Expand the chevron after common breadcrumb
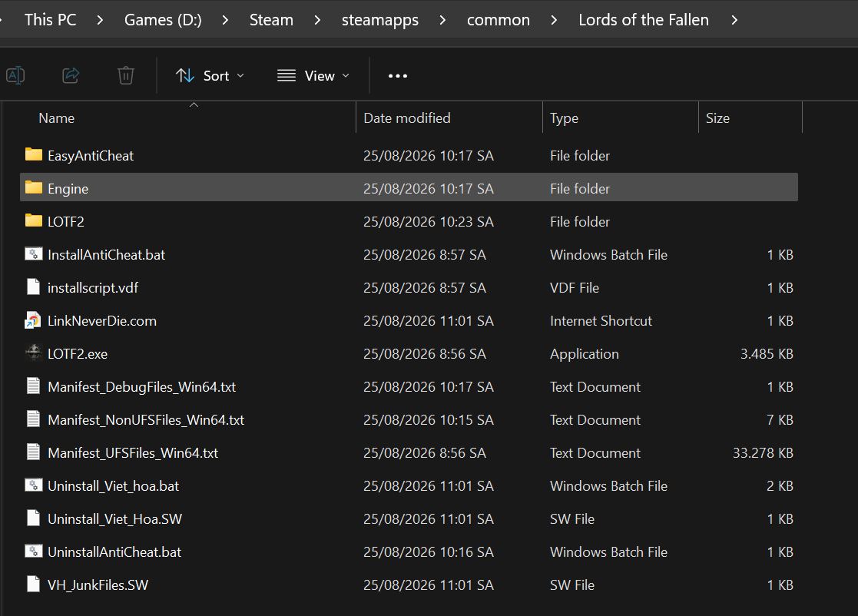 [x=554, y=20]
